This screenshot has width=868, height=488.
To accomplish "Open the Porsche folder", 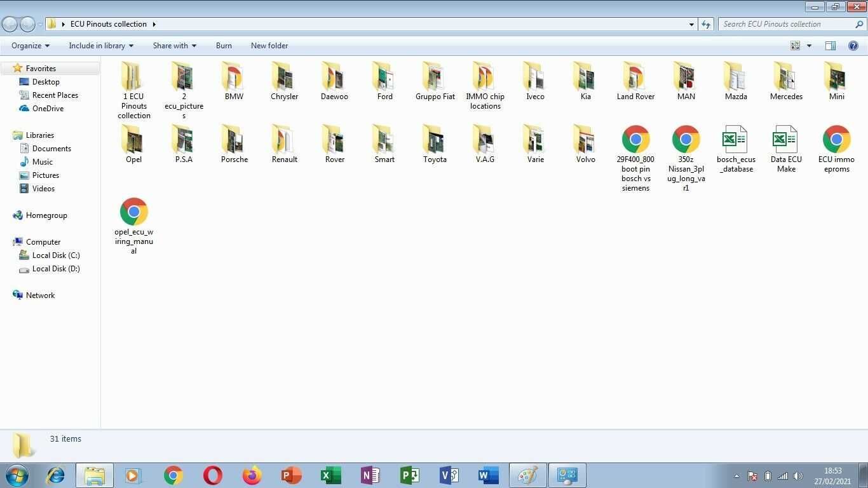I will pos(234,144).
